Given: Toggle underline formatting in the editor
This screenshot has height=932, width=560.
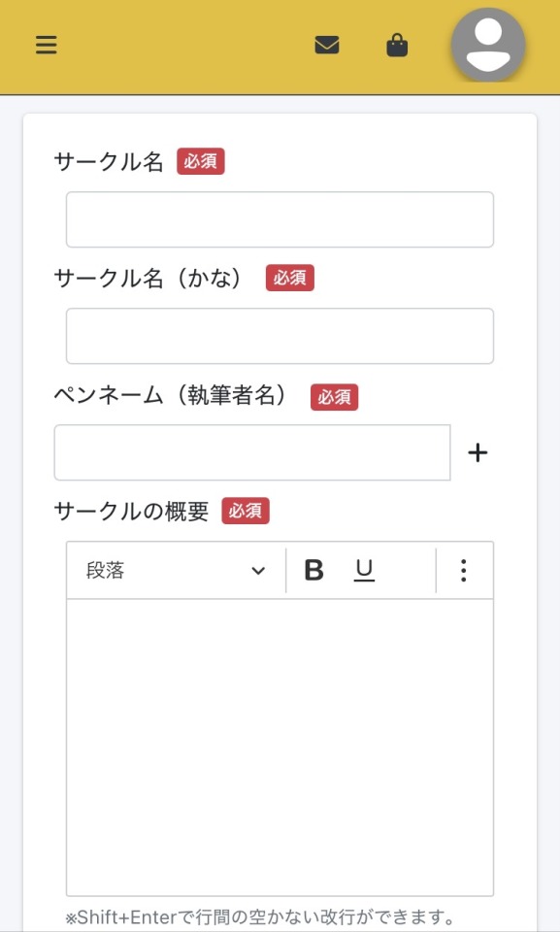Looking at the screenshot, I should click(x=364, y=571).
